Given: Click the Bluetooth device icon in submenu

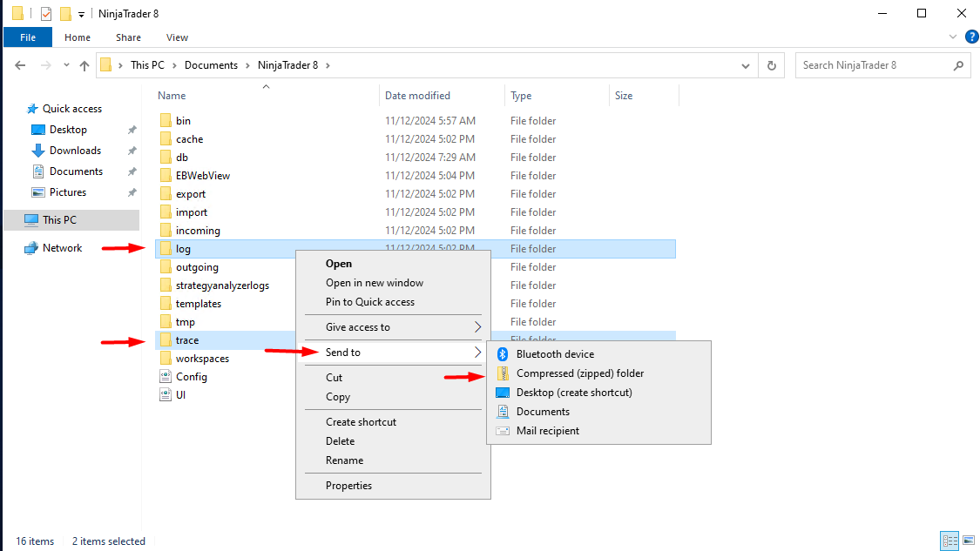Looking at the screenshot, I should [x=503, y=354].
